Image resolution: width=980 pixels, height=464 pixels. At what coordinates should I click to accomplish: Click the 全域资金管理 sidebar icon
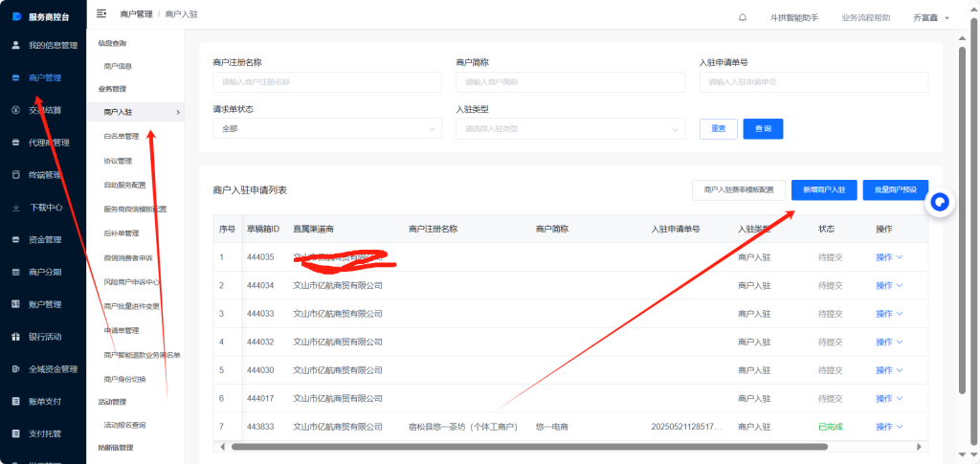click(16, 369)
